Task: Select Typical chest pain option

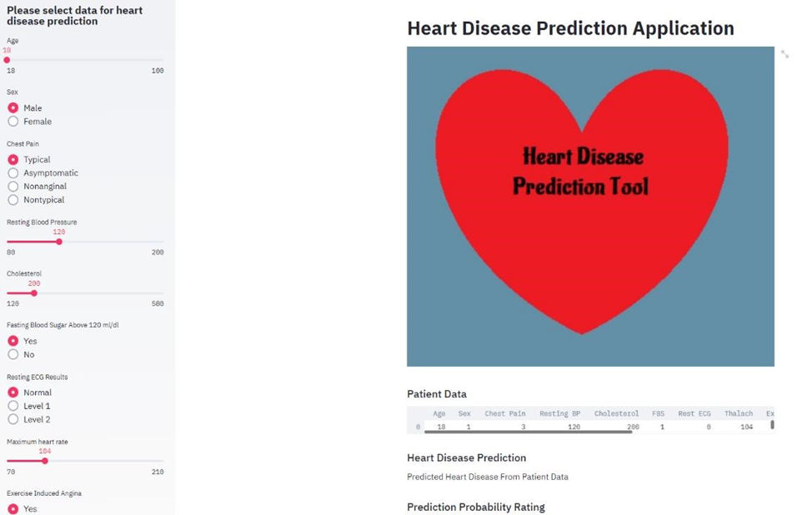Action: [13, 159]
